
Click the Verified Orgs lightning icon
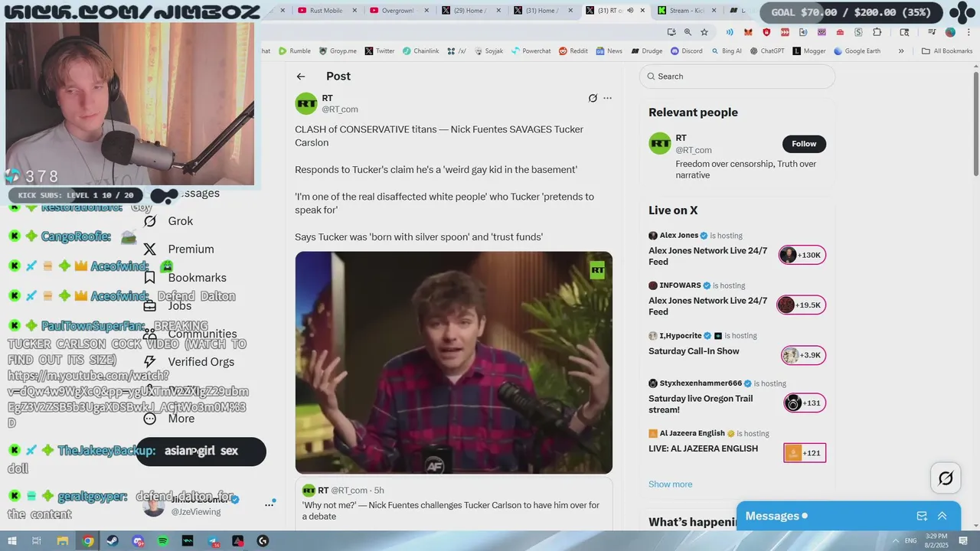point(150,362)
